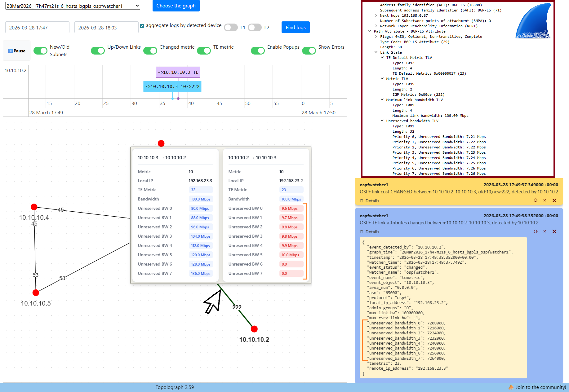Click the Wireshark shark fin logo
The image size is (569, 392).
[x=533, y=20]
